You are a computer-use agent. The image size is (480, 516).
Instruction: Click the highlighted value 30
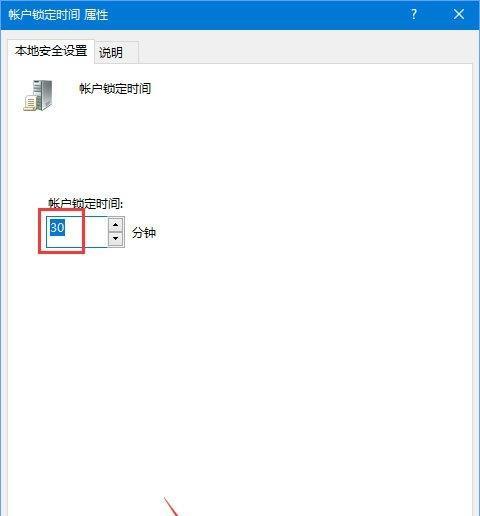pyautogui.click(x=57, y=228)
